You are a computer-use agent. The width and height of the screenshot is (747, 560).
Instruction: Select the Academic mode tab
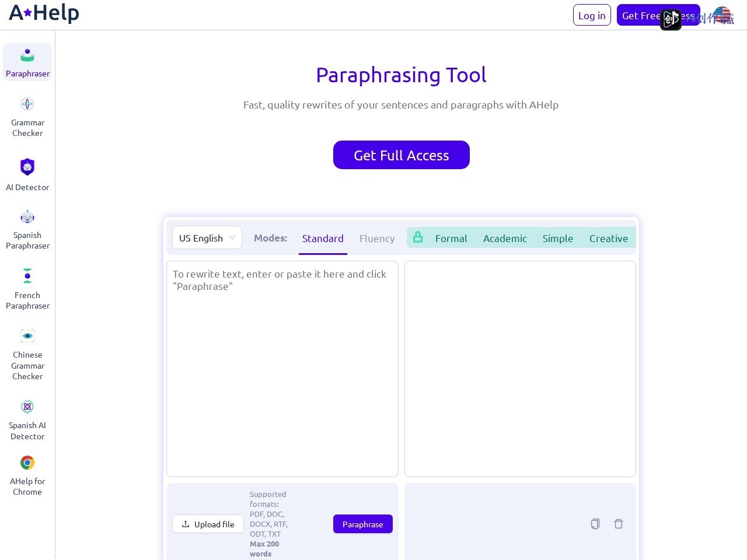(x=505, y=238)
